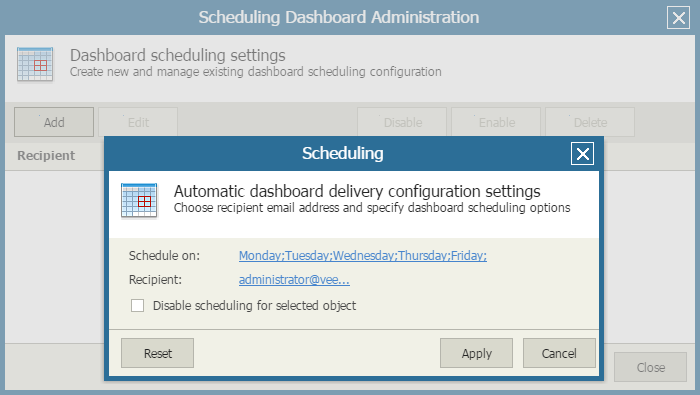700x395 pixels.
Task: Click the Close button at bottom
Action: click(650, 367)
